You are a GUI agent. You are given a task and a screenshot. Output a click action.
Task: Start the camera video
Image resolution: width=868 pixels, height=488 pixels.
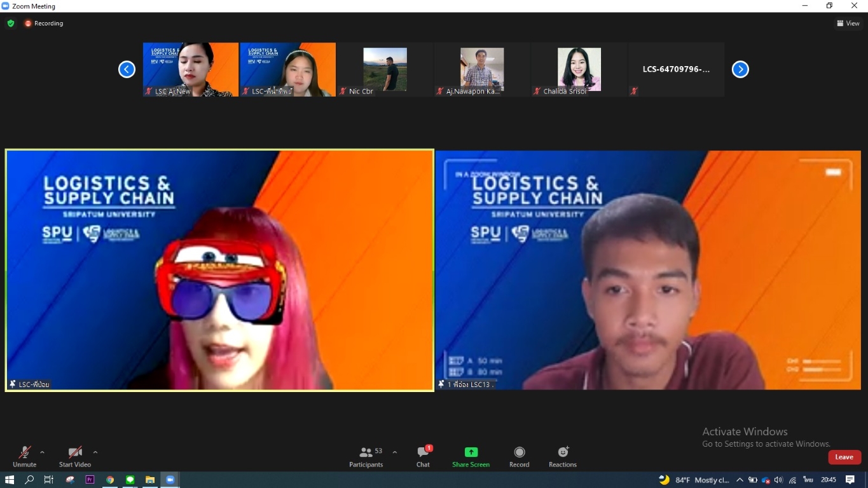coord(75,456)
